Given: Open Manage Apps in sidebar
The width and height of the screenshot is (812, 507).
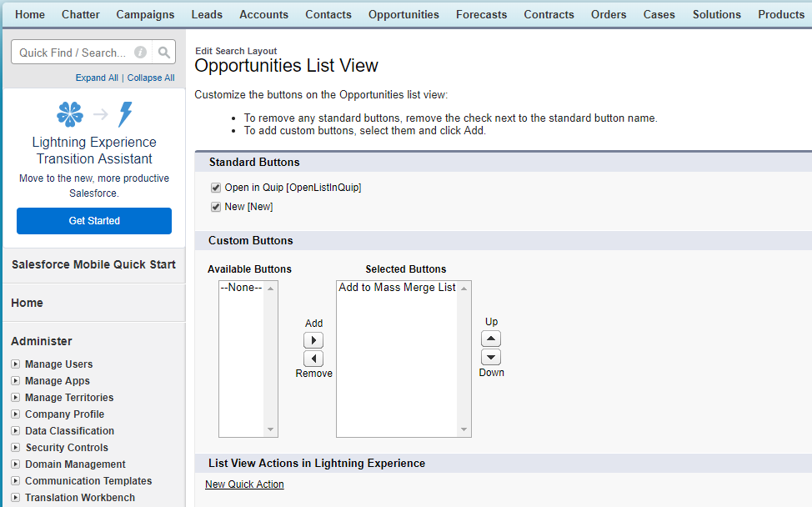Looking at the screenshot, I should tap(58, 380).
